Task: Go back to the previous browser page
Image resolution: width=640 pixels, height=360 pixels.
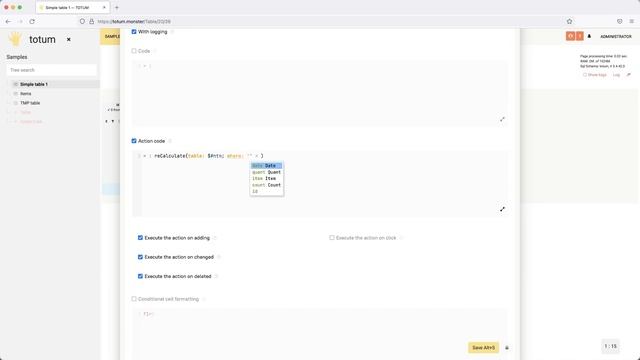Action: (x=8, y=21)
